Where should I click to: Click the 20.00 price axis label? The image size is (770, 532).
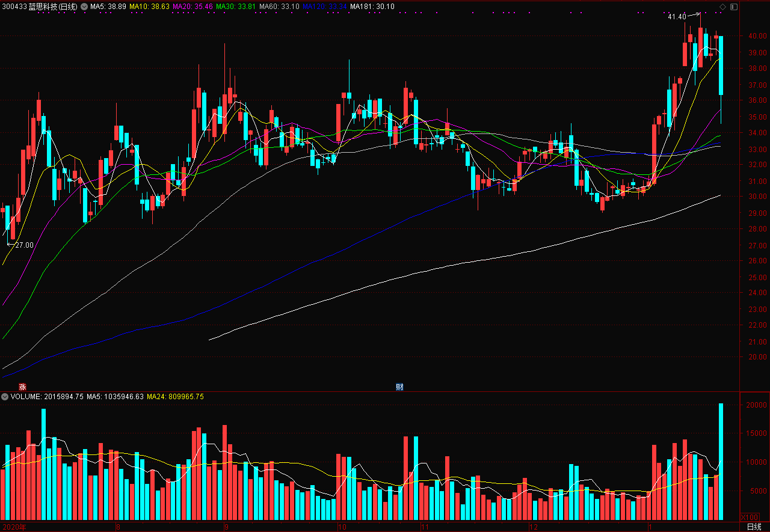(x=757, y=357)
